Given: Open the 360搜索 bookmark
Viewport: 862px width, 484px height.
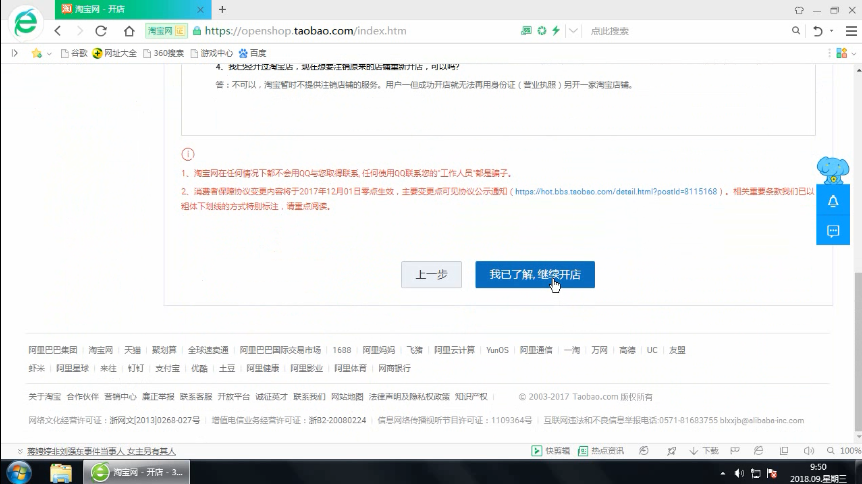Looking at the screenshot, I should coord(163,53).
